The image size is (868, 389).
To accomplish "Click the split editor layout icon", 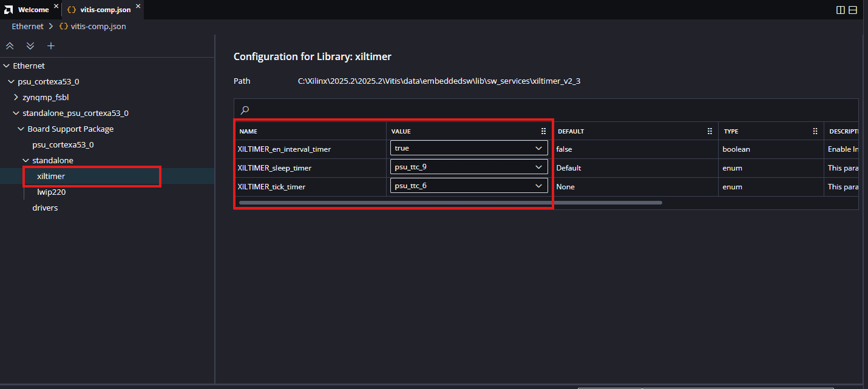I will (x=841, y=10).
